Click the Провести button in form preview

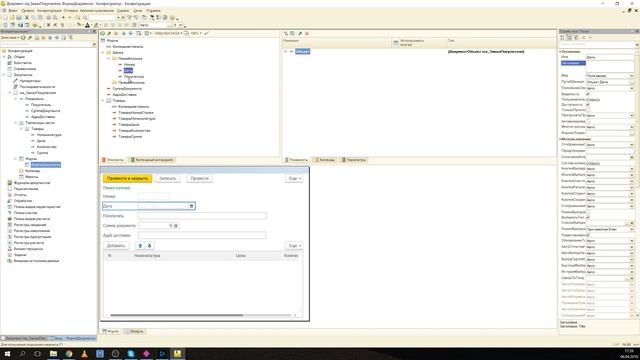pyautogui.click(x=200, y=179)
